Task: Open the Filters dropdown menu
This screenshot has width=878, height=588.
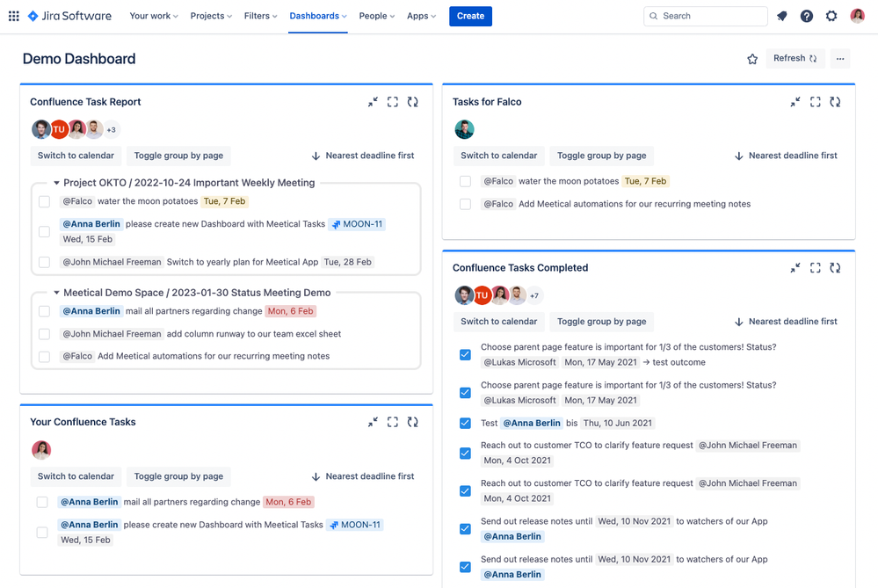Action: tap(260, 16)
